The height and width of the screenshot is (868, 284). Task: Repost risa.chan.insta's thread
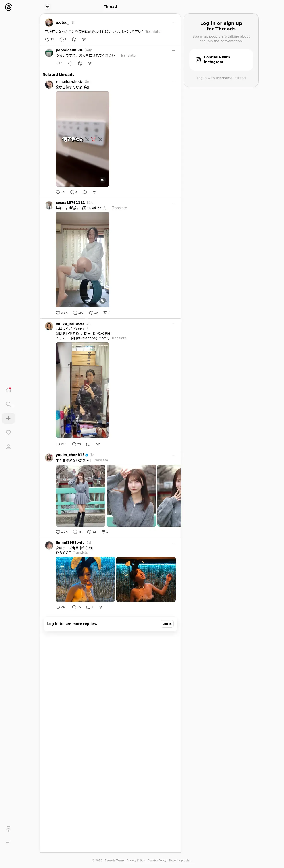85,192
